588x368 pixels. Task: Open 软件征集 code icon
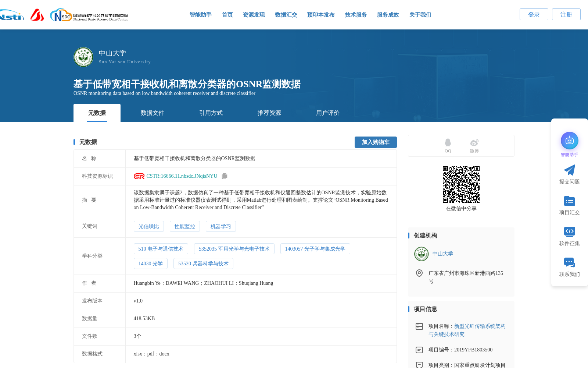tap(569, 231)
